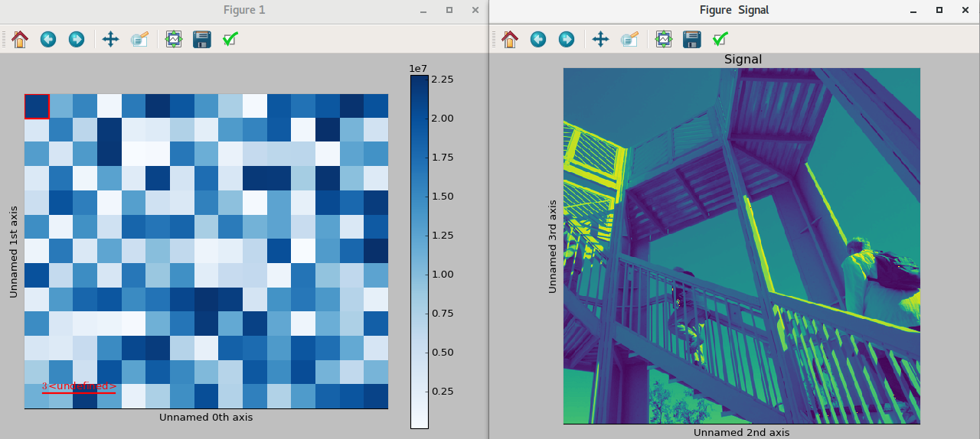Save Figure 1 using the floppy disk icon

[201, 39]
